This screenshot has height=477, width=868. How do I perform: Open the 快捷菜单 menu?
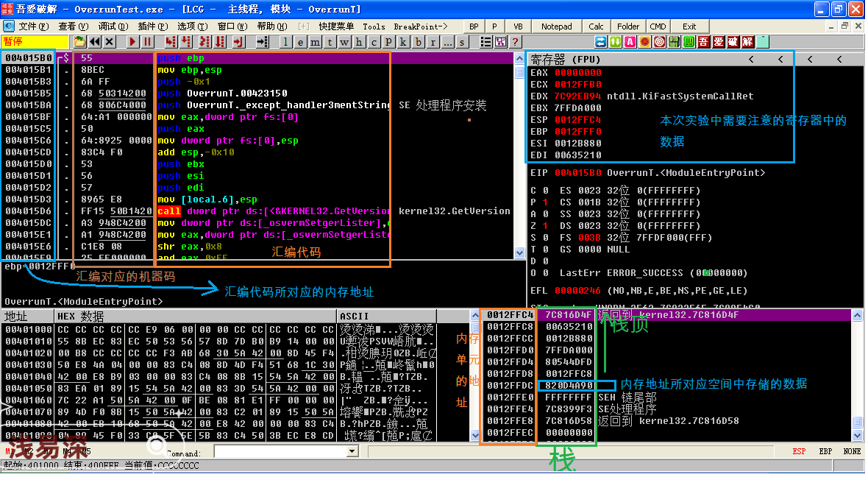point(337,26)
